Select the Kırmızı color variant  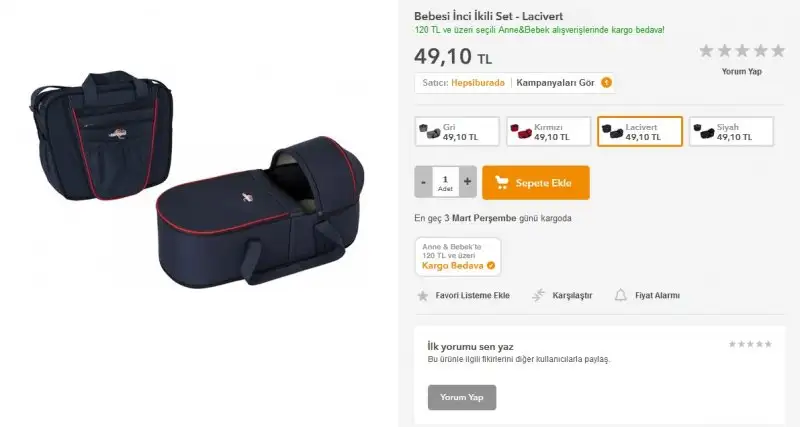tap(548, 132)
